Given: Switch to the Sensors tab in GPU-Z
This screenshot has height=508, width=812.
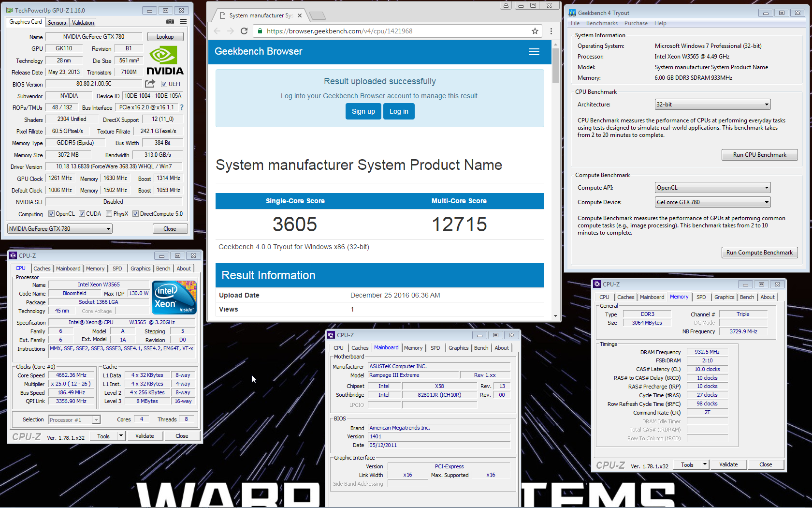Looking at the screenshot, I should (x=57, y=23).
